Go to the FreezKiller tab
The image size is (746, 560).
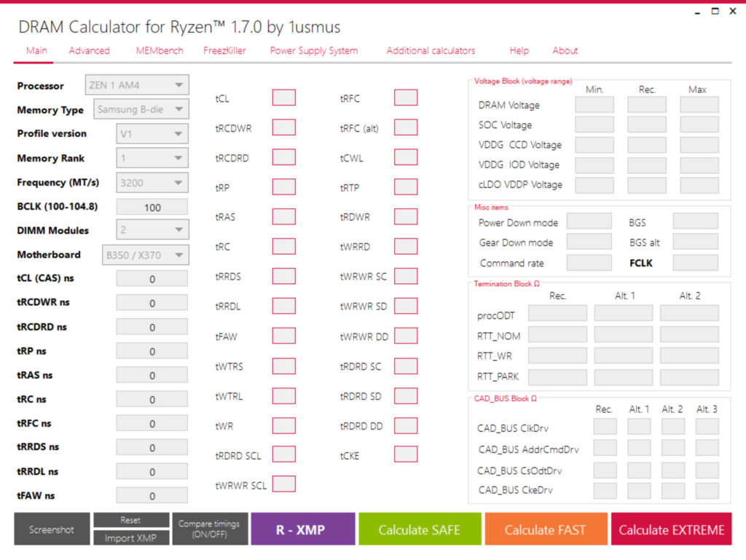coord(224,51)
